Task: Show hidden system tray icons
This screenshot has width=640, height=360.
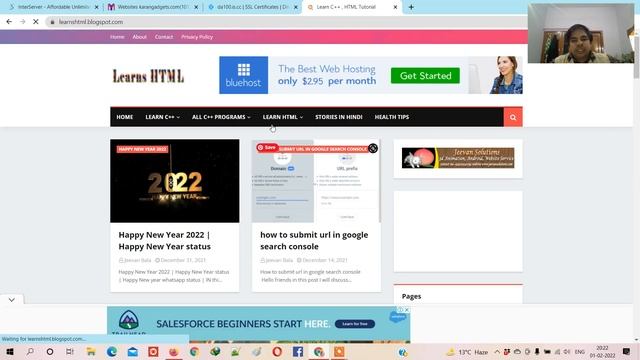Action: click(x=497, y=352)
